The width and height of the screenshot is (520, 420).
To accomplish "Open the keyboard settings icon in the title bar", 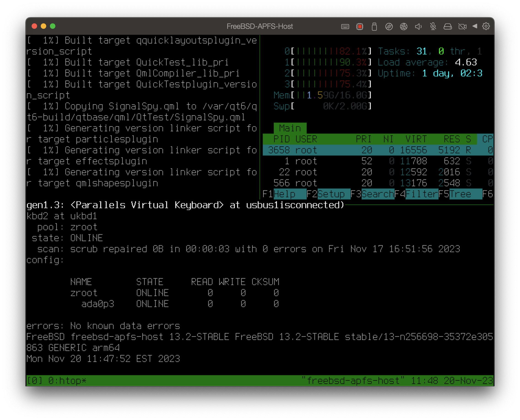I will tap(345, 27).
